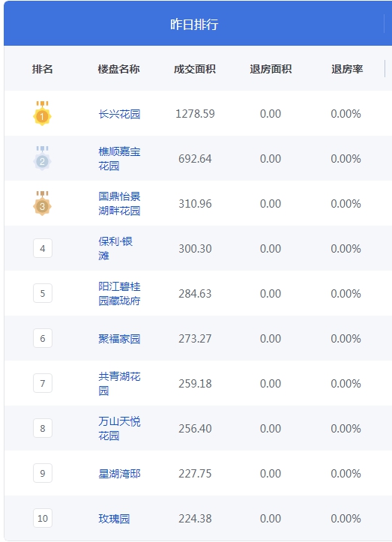The width and height of the screenshot is (392, 542).
Task: Open the 国鼎怡景湖畔花园 link
Action: pos(119,204)
